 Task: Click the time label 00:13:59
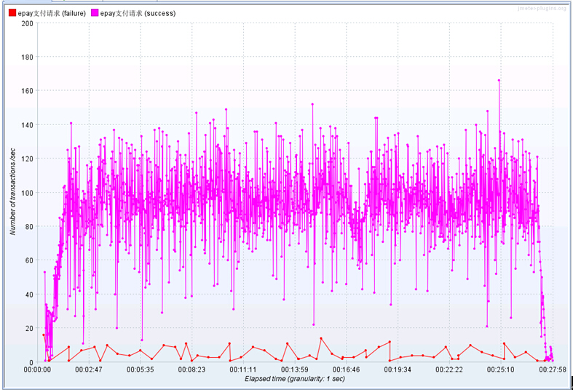295,369
